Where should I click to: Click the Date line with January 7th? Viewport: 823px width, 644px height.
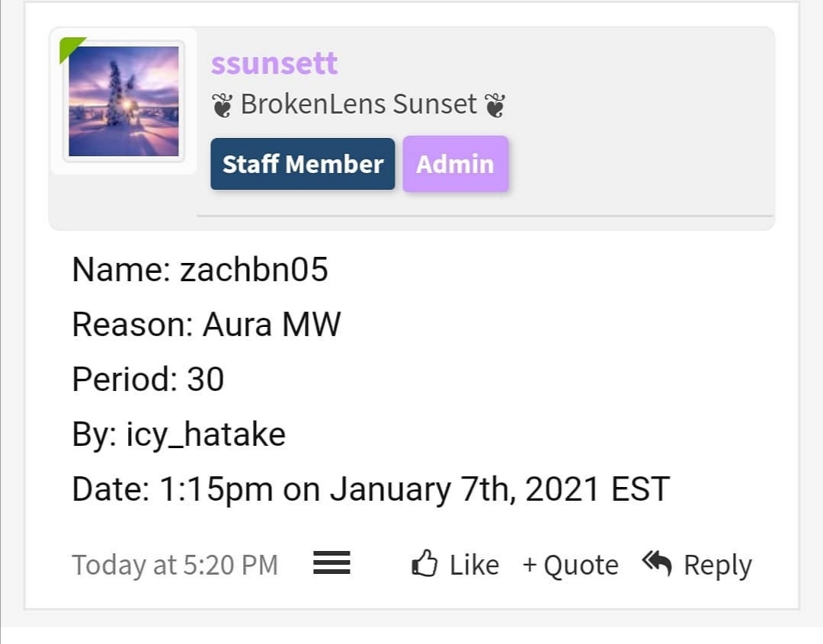click(x=370, y=490)
